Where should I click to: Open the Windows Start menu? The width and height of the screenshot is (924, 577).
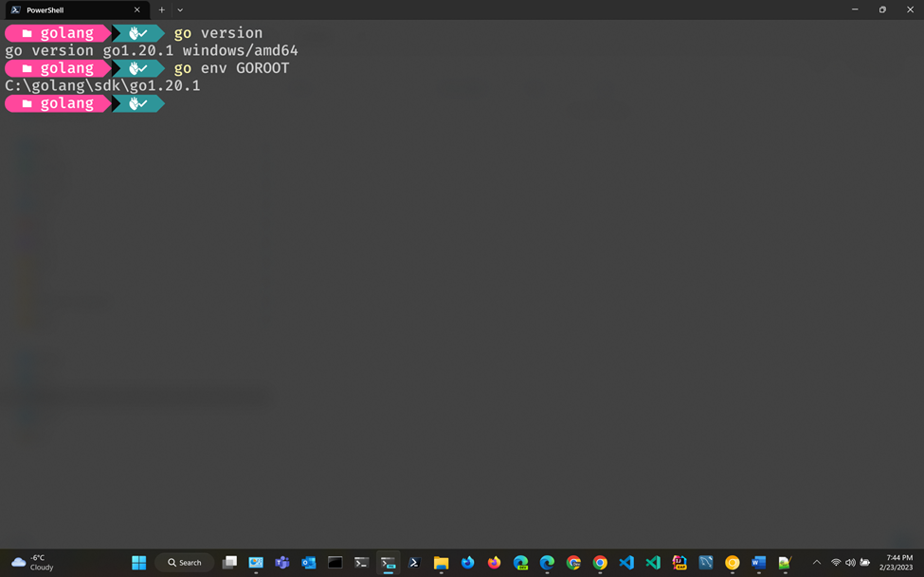(x=139, y=562)
